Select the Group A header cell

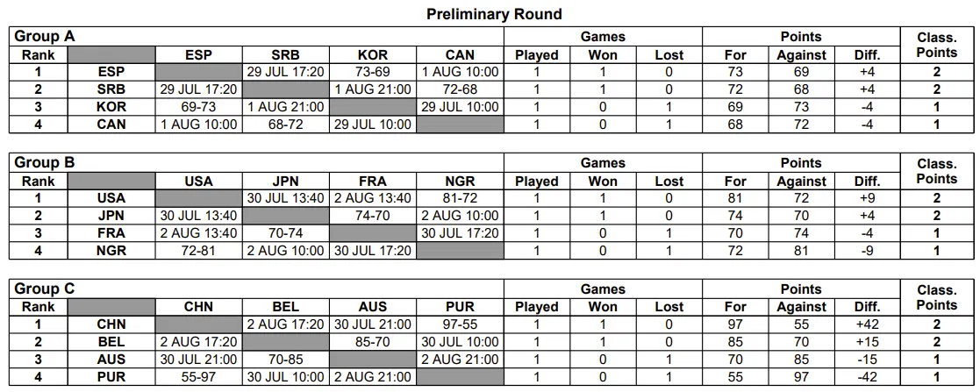coord(256,36)
